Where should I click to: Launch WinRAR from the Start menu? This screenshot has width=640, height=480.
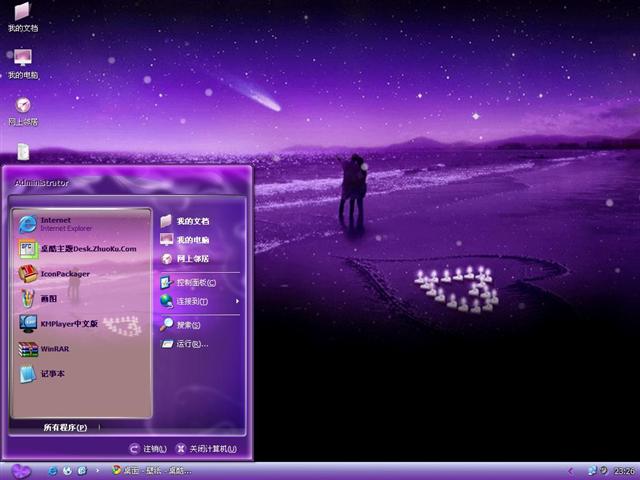tap(55, 349)
